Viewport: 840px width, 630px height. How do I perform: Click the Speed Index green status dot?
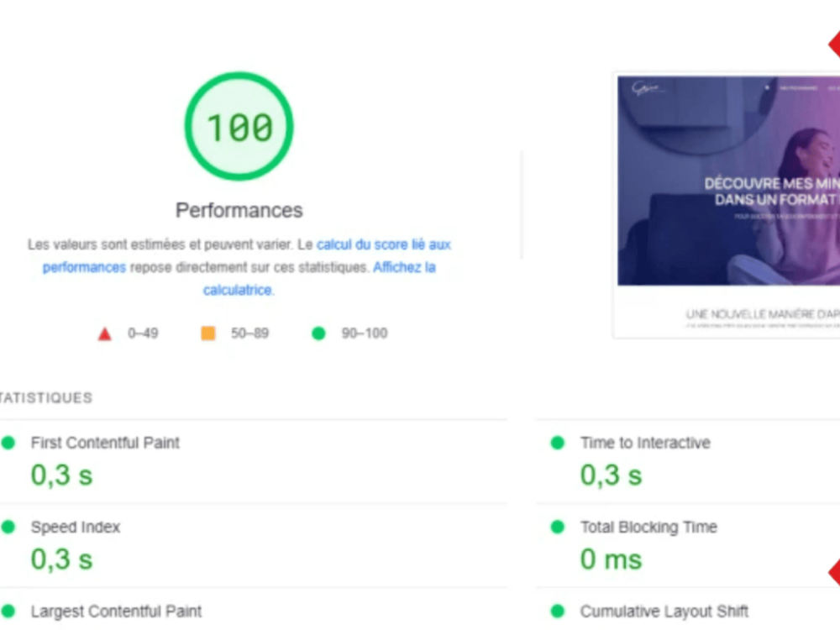point(8,528)
